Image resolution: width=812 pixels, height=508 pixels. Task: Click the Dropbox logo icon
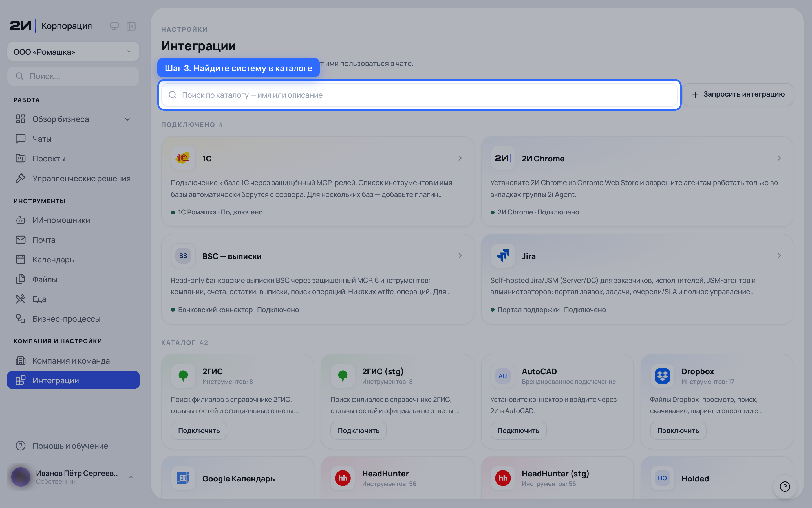[x=662, y=376]
